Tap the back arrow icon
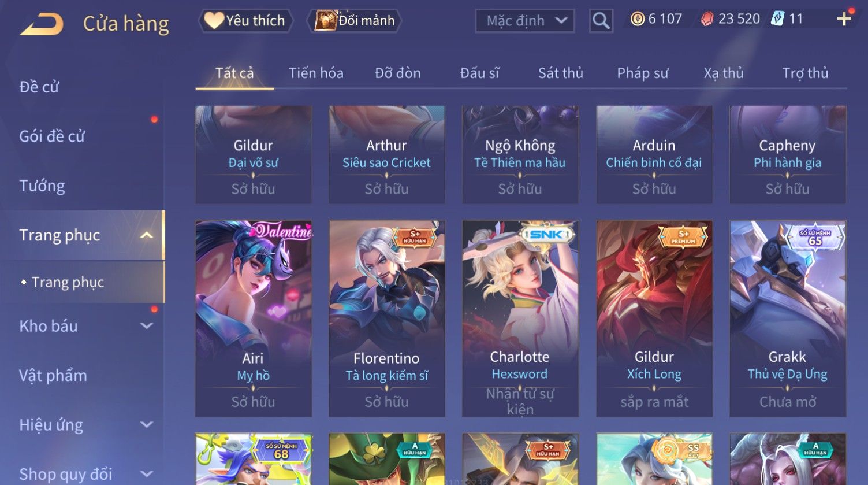 click(42, 24)
